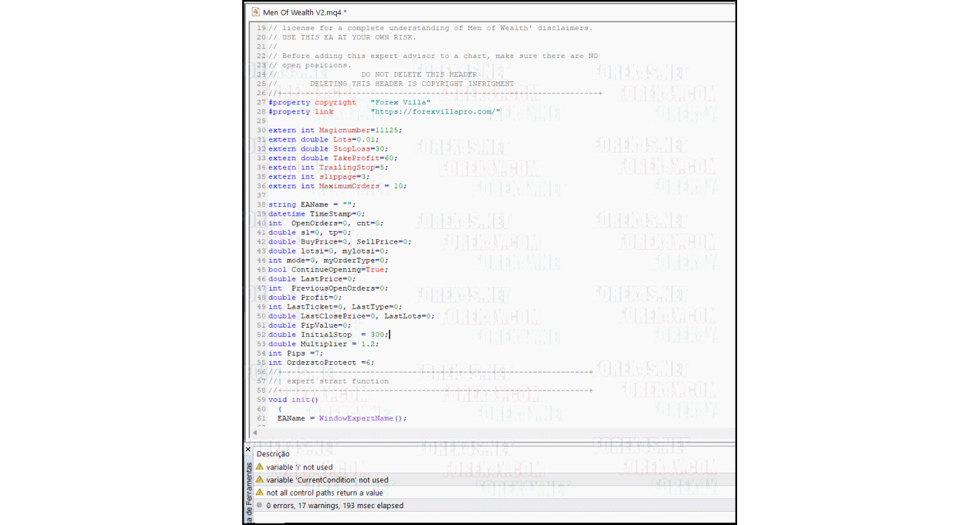Click the warning icon for "not all control paths"
980x525 pixels.
pyautogui.click(x=260, y=493)
